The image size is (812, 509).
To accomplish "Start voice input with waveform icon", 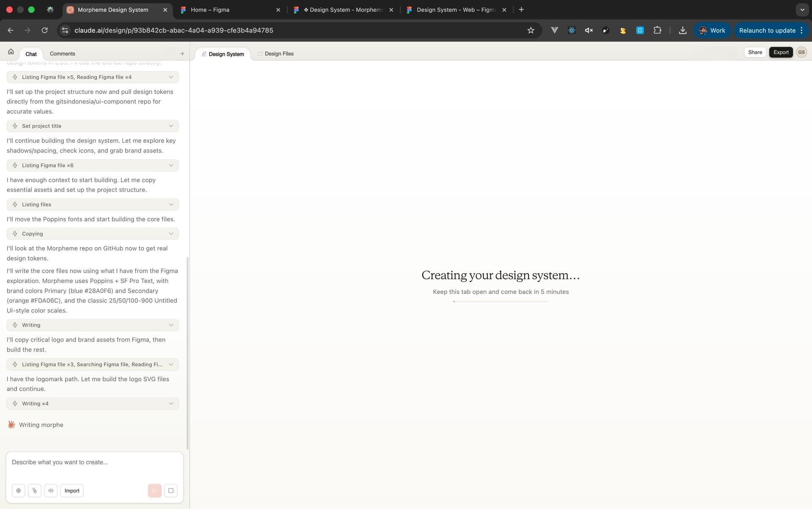I will [51, 490].
